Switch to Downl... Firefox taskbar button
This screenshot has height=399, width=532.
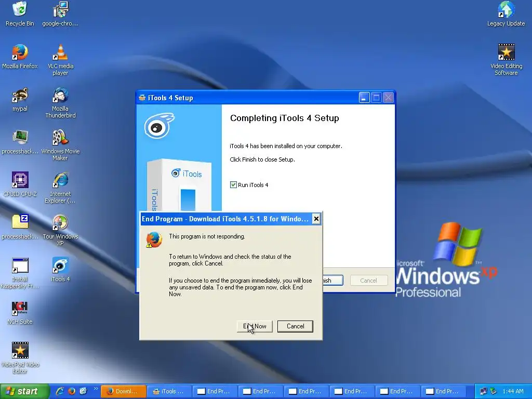point(124,391)
